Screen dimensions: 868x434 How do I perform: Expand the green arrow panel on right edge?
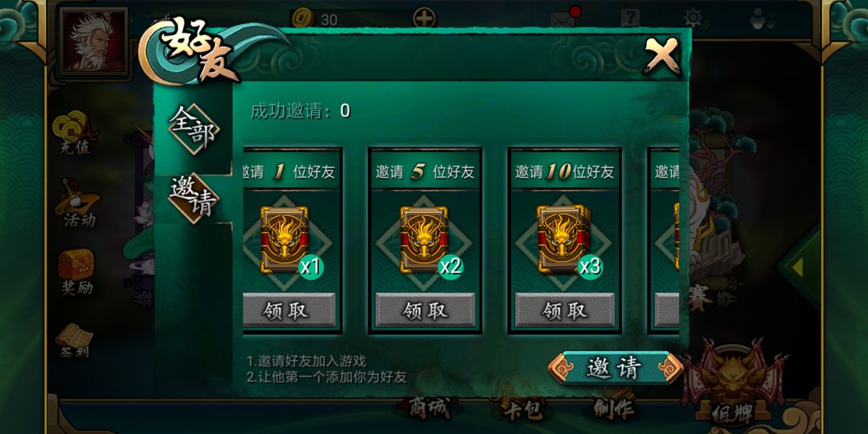point(799,267)
